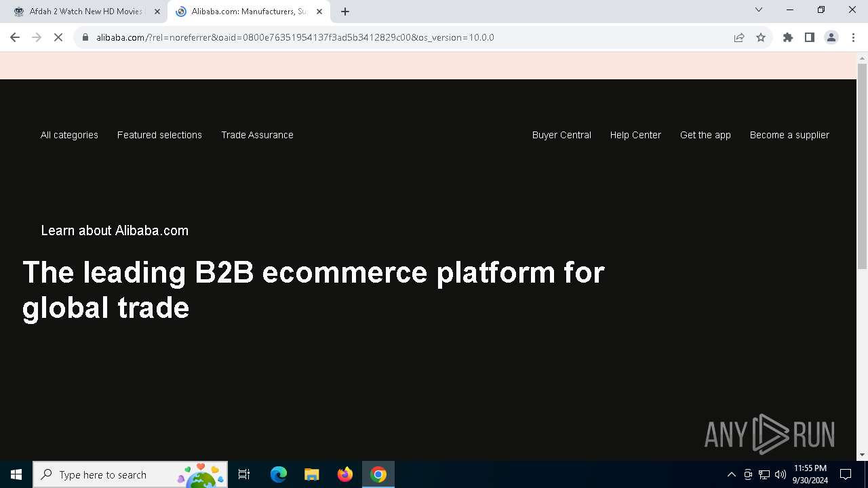868x488 pixels.
Task: Switch to the Afdah 2 Watch New HD Movies tab
Action: [86, 12]
